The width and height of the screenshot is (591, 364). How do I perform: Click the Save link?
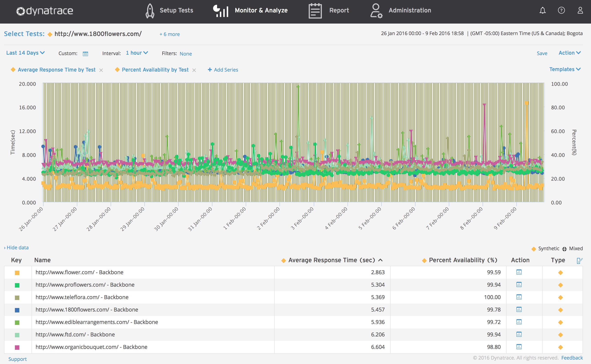(x=542, y=53)
